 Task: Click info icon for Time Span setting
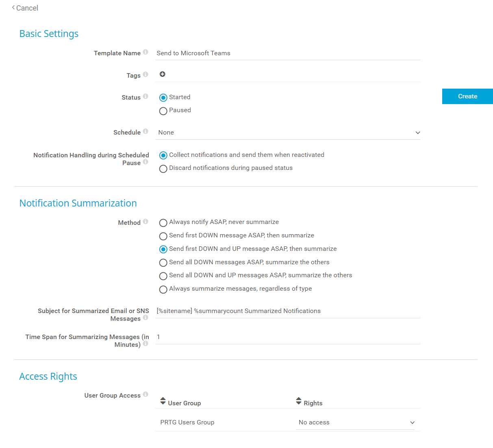click(x=146, y=344)
